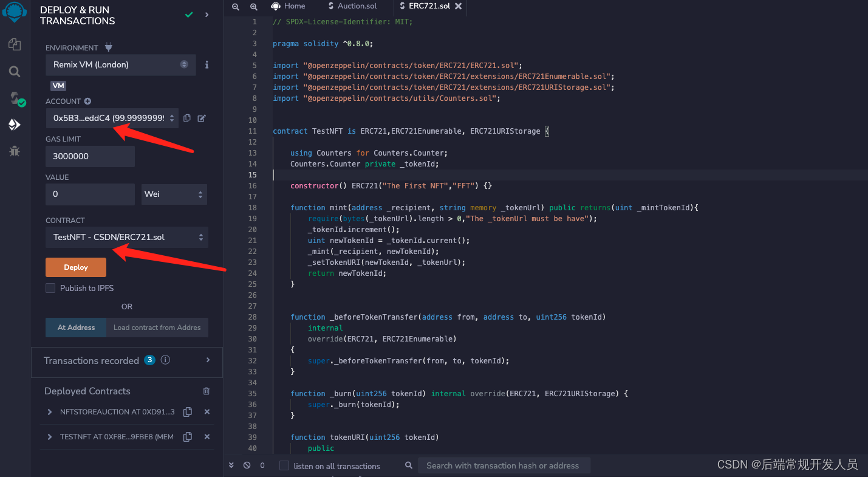Open the environment info icon

point(207,64)
